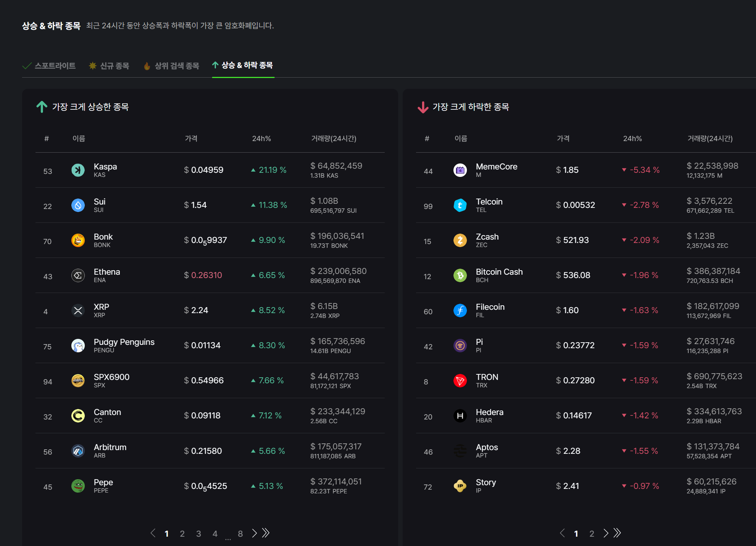Click the Bonk coin logo icon
The image size is (756, 546).
point(78,240)
